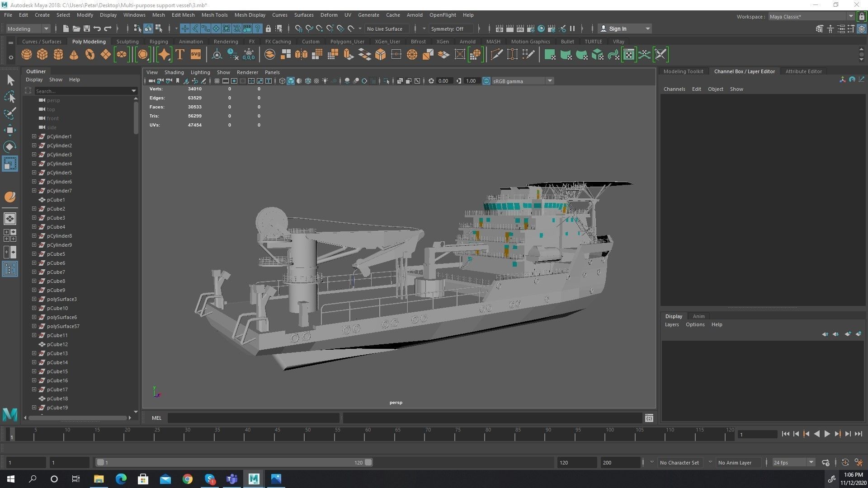This screenshot has height=488, width=868.
Task: Click the Save Scene disk icon
Action: pos(87,28)
